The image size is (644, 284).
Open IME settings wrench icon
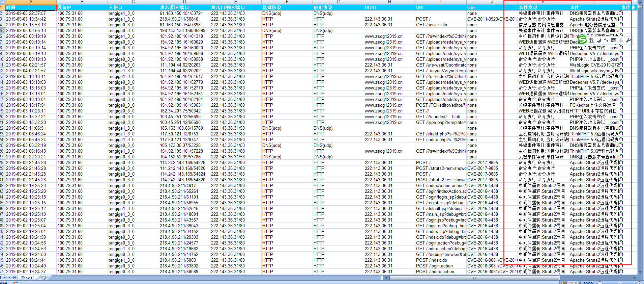click(628, 40)
